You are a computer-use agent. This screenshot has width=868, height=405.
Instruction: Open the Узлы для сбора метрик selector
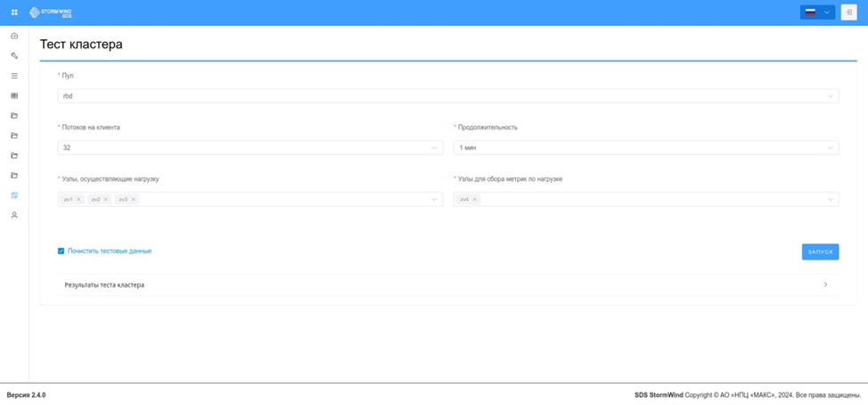point(646,200)
